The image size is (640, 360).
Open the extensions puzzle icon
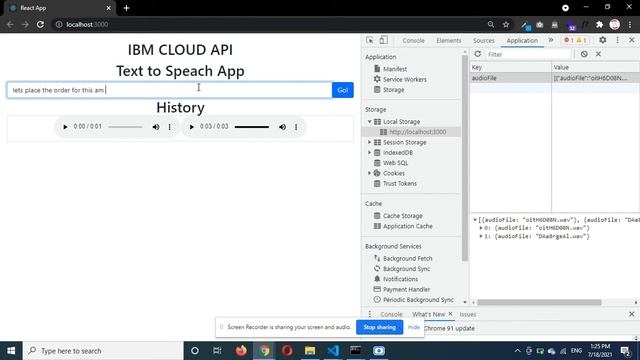pos(599,24)
